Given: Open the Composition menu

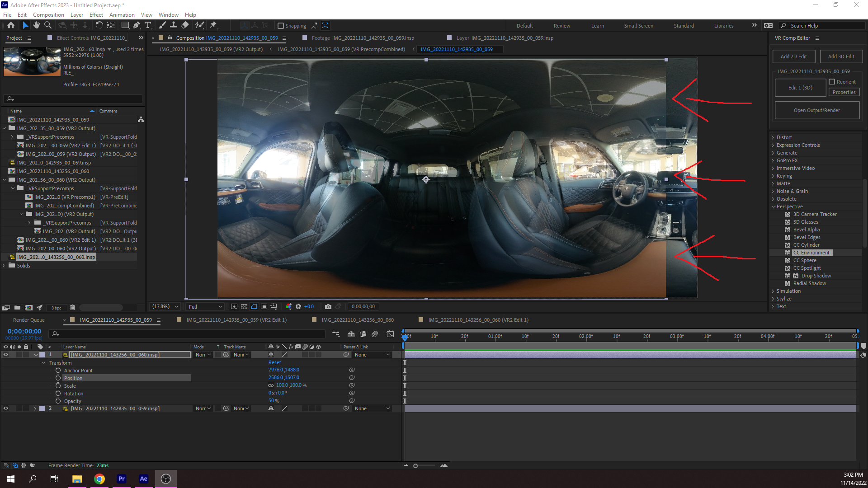Looking at the screenshot, I should 48,14.
